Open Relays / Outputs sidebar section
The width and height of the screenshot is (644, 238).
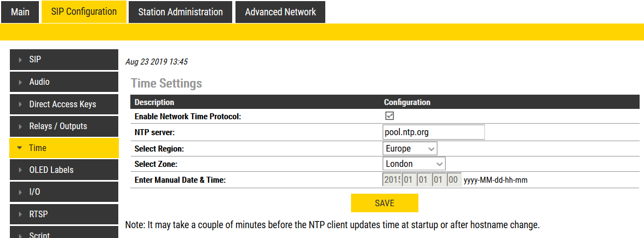click(58, 126)
